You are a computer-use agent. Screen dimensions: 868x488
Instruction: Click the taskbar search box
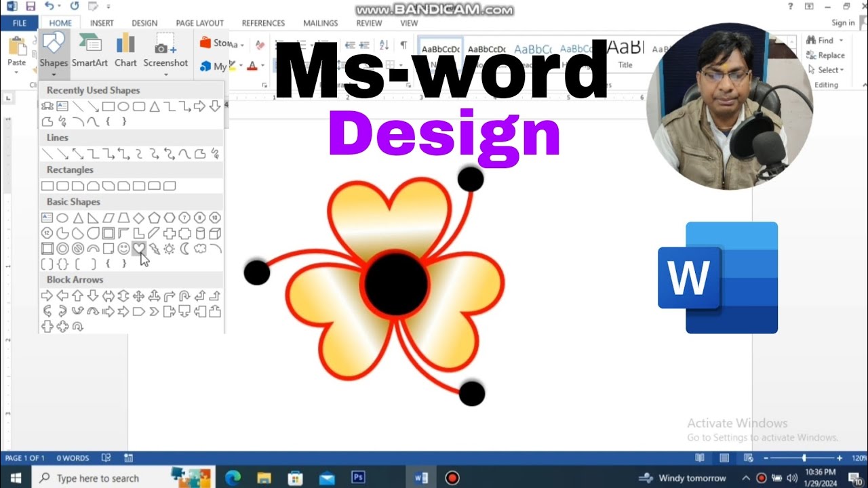coord(123,478)
